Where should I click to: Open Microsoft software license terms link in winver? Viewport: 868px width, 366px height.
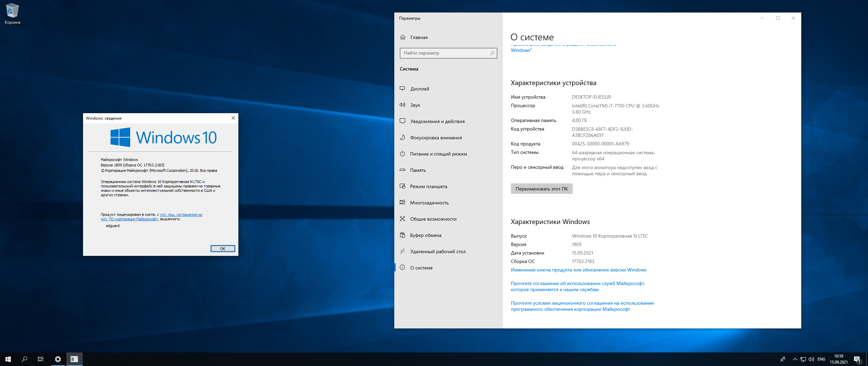click(x=181, y=215)
